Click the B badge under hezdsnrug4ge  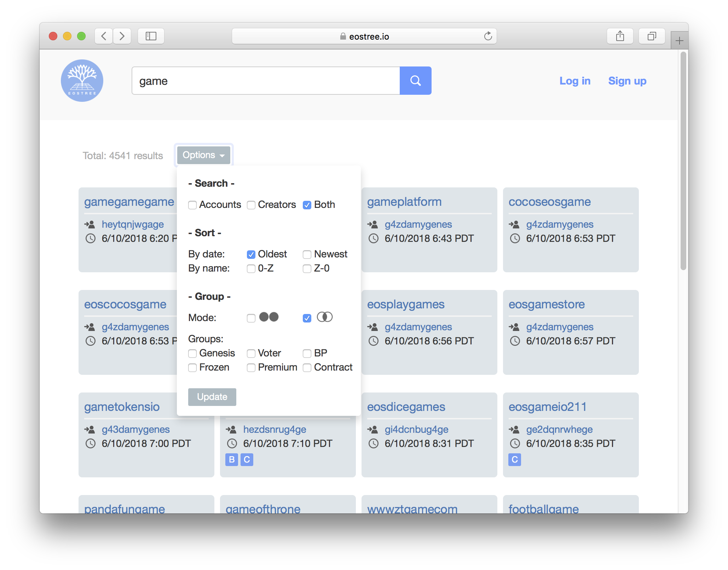[x=232, y=459]
